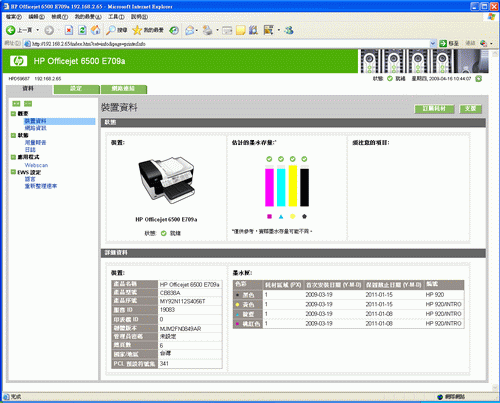Open the 工具 (Tools) menu
Viewport: 500px width, 403px height.
[116, 17]
